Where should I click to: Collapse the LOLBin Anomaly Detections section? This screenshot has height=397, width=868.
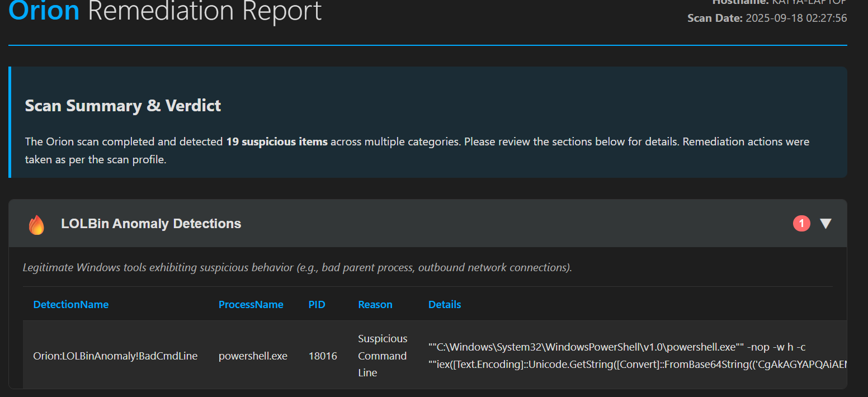(x=825, y=224)
